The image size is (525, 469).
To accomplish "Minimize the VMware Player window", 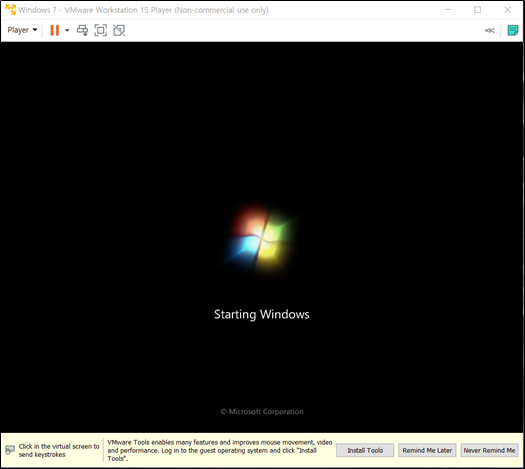I will tap(448, 10).
